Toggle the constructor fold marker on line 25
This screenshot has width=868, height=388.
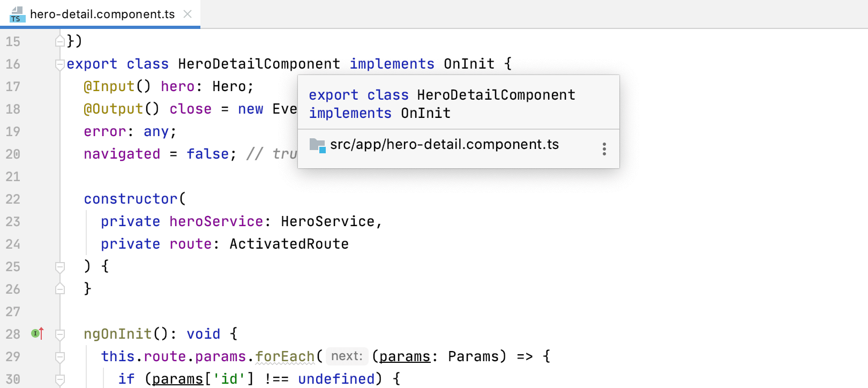click(x=60, y=267)
